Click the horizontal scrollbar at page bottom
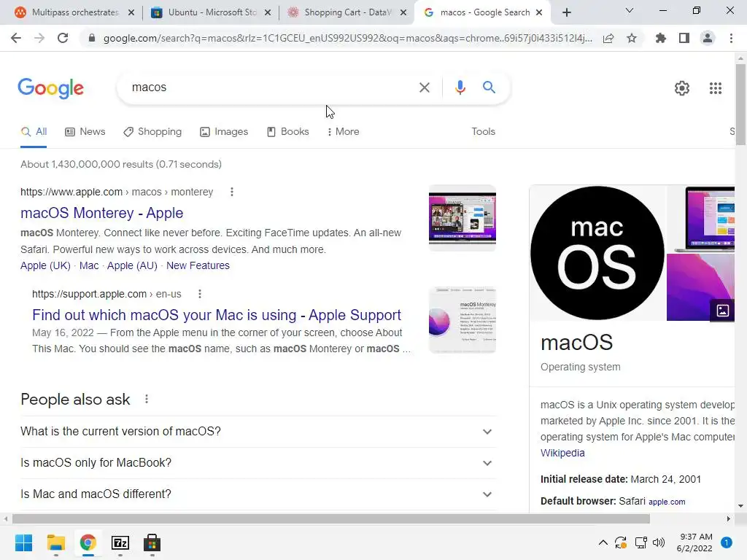 pos(330,518)
